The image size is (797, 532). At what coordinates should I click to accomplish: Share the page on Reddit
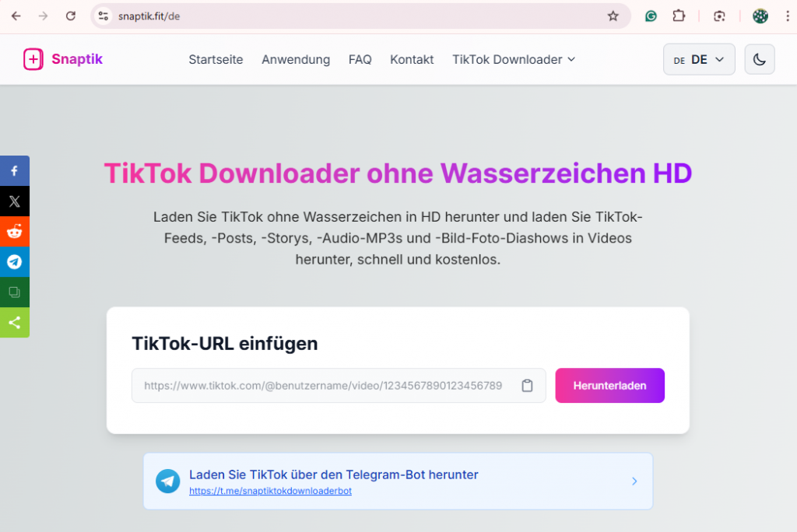(15, 232)
